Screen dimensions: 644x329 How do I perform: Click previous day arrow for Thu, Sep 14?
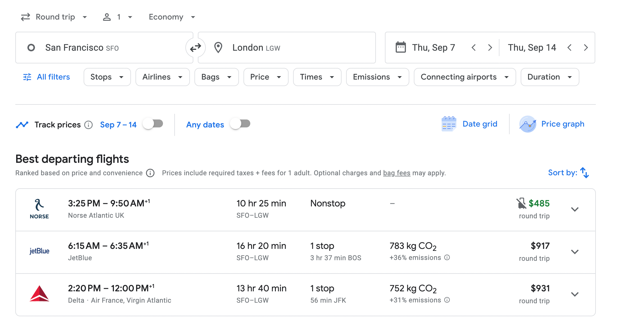(569, 48)
